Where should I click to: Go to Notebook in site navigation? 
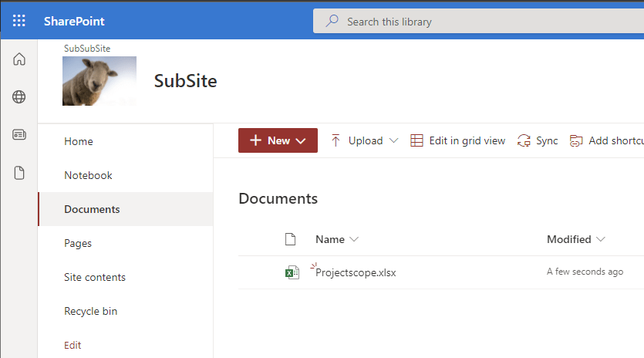tap(88, 175)
